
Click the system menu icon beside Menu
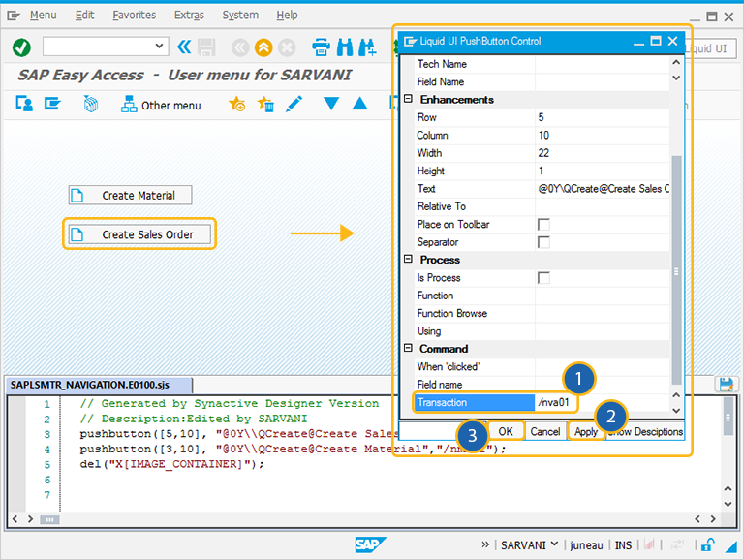coord(14,16)
